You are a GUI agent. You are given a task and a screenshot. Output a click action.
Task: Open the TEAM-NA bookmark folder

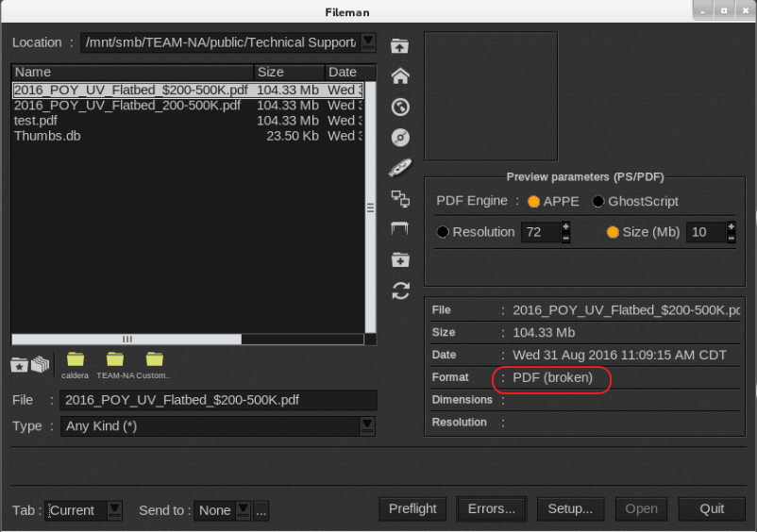pyautogui.click(x=115, y=359)
